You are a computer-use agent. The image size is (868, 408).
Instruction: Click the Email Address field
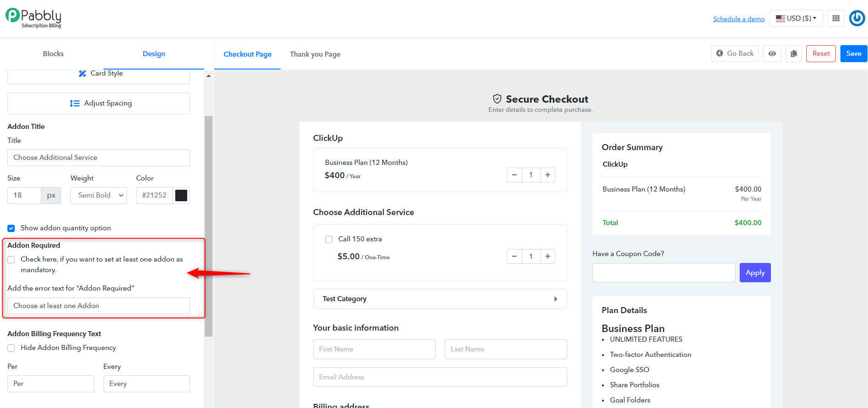coord(440,377)
